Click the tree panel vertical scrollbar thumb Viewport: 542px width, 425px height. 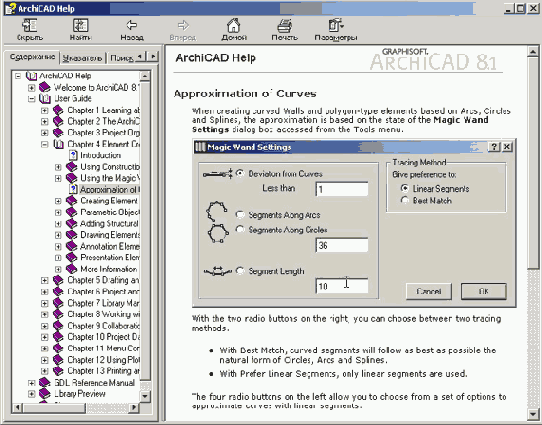pos(145,230)
